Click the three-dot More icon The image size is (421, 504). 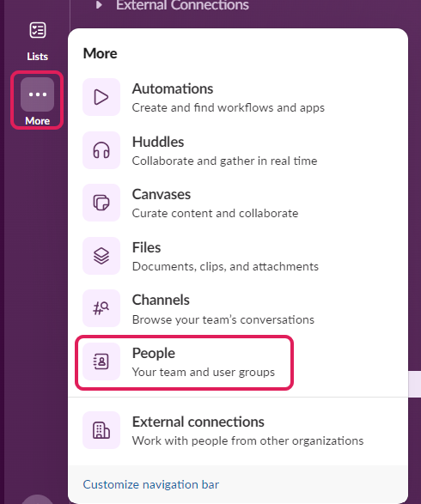pyautogui.click(x=37, y=94)
